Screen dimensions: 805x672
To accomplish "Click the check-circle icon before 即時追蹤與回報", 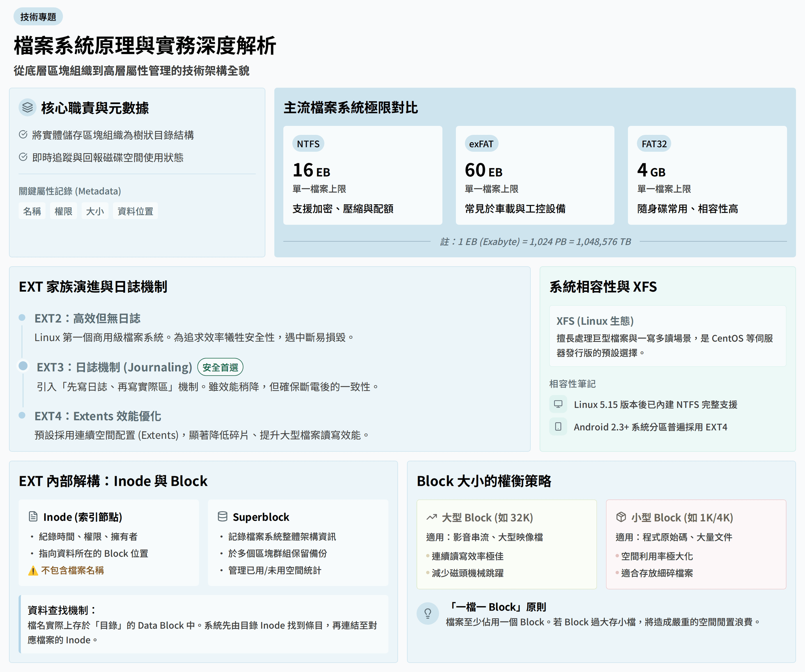I will click(23, 157).
